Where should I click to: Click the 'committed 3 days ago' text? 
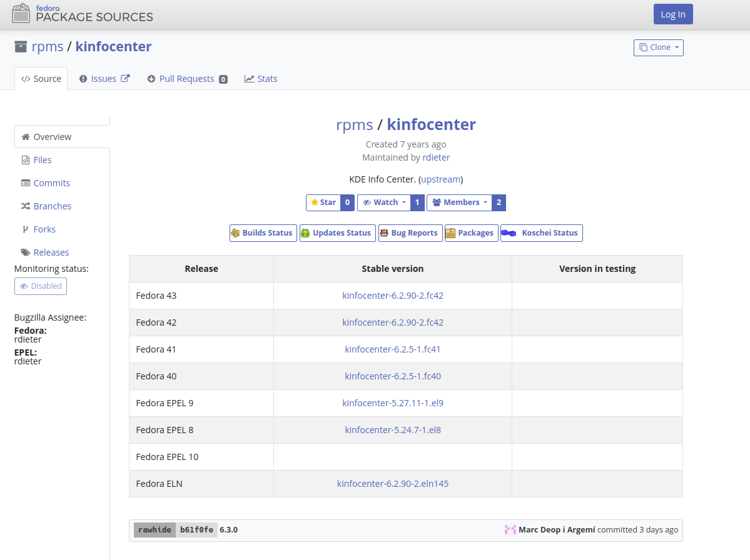pos(637,529)
